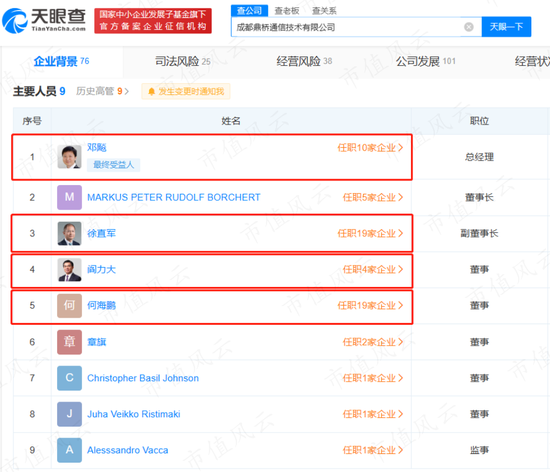This screenshot has width=550, height=472.
Task: Click the 序号 column header
Action: [x=32, y=121]
